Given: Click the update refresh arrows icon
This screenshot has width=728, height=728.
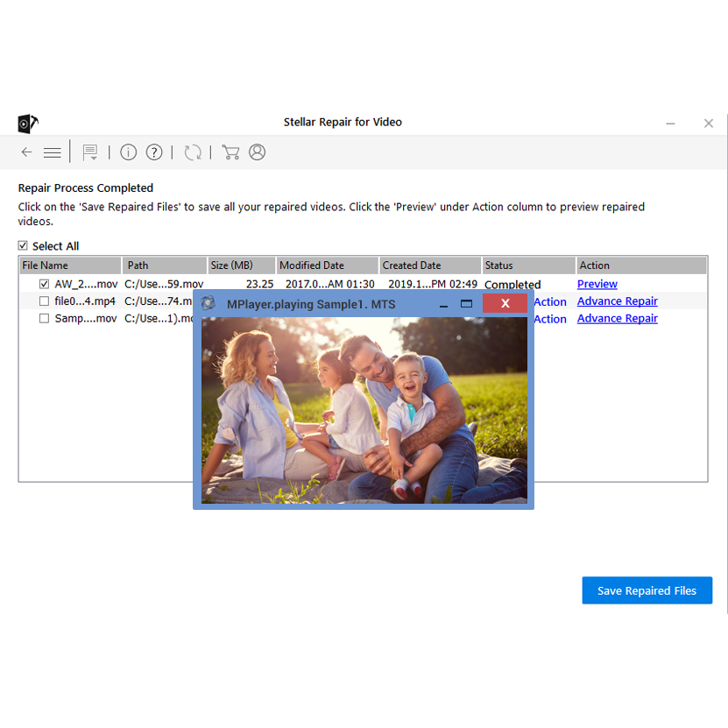Looking at the screenshot, I should tap(193, 152).
